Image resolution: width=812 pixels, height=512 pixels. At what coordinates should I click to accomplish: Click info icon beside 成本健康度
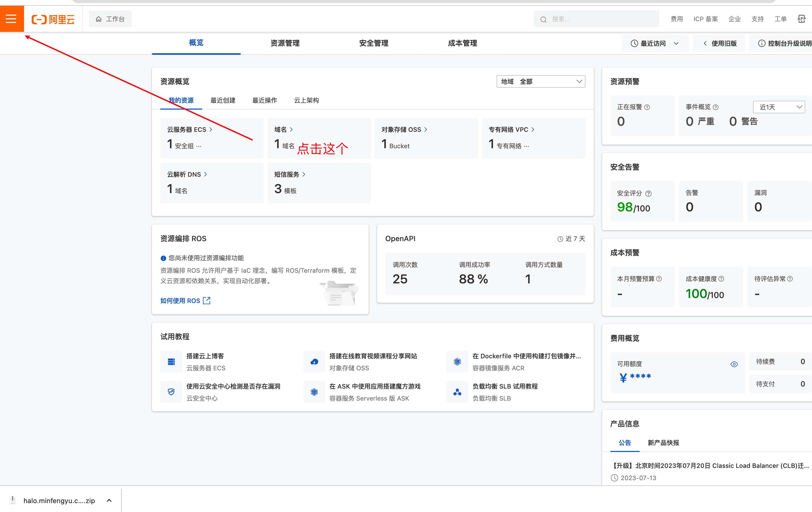click(721, 279)
